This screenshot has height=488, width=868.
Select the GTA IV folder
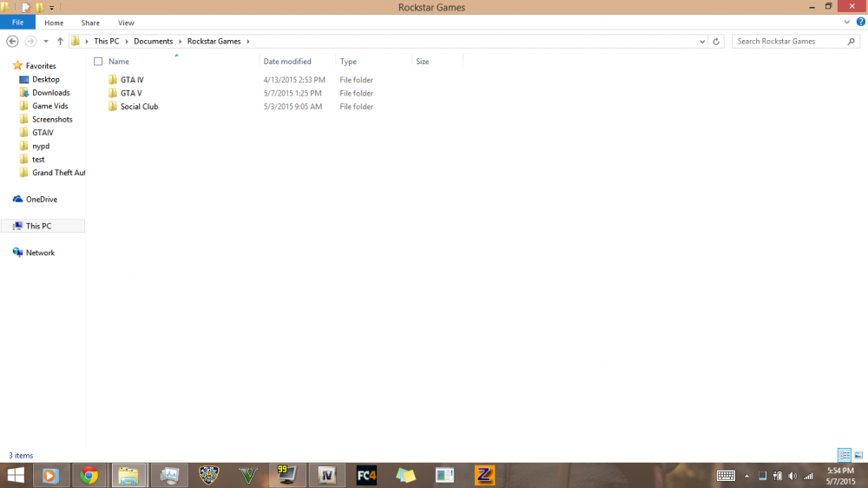pos(132,80)
